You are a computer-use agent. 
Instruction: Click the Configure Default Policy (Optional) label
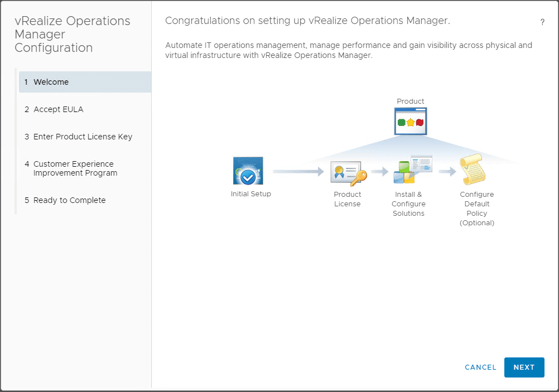point(477,209)
